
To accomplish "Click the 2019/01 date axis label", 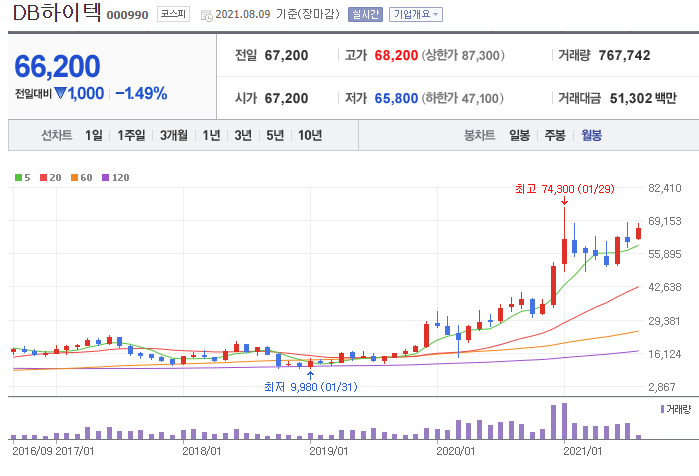I will [329, 451].
